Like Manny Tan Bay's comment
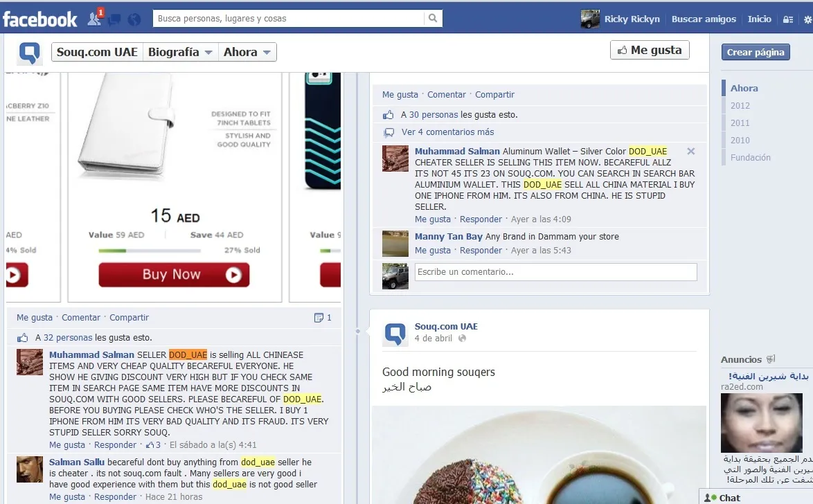Screen dimensions: 813x504 432,251
